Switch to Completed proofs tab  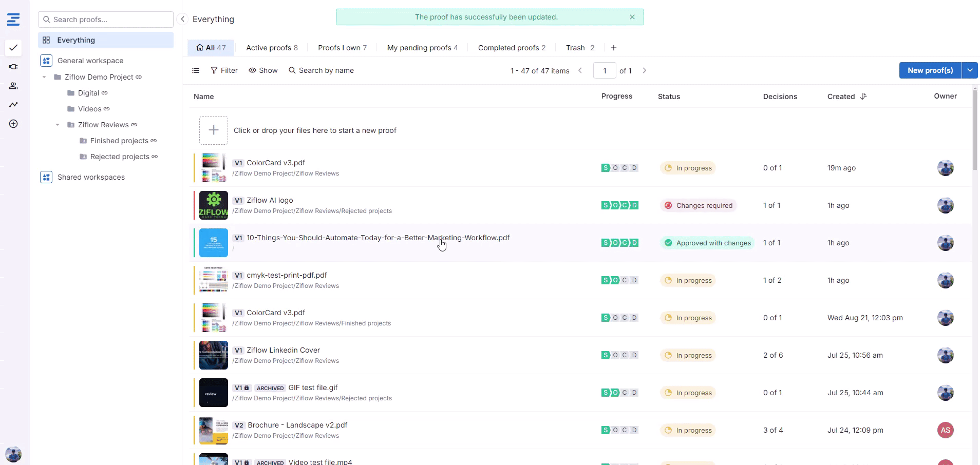pyautogui.click(x=512, y=48)
